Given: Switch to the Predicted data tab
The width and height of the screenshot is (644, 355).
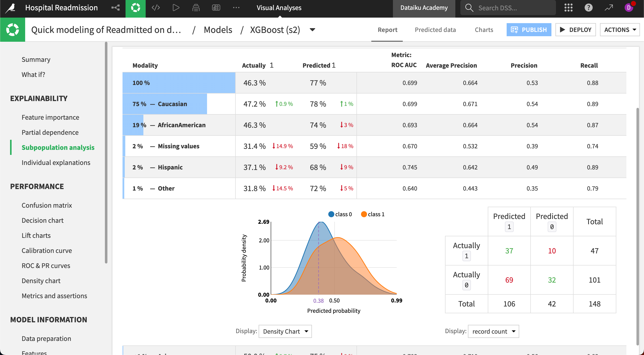Looking at the screenshot, I should point(435,29).
